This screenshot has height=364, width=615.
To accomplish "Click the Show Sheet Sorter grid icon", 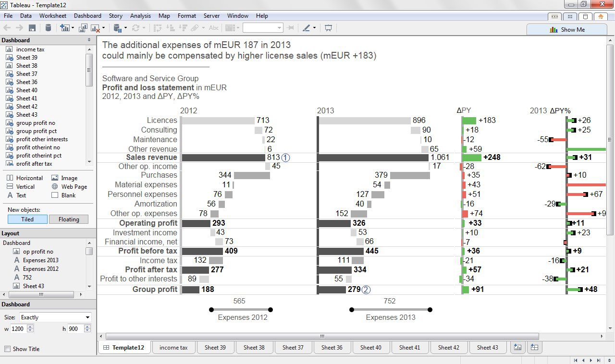I will pyautogui.click(x=569, y=16).
